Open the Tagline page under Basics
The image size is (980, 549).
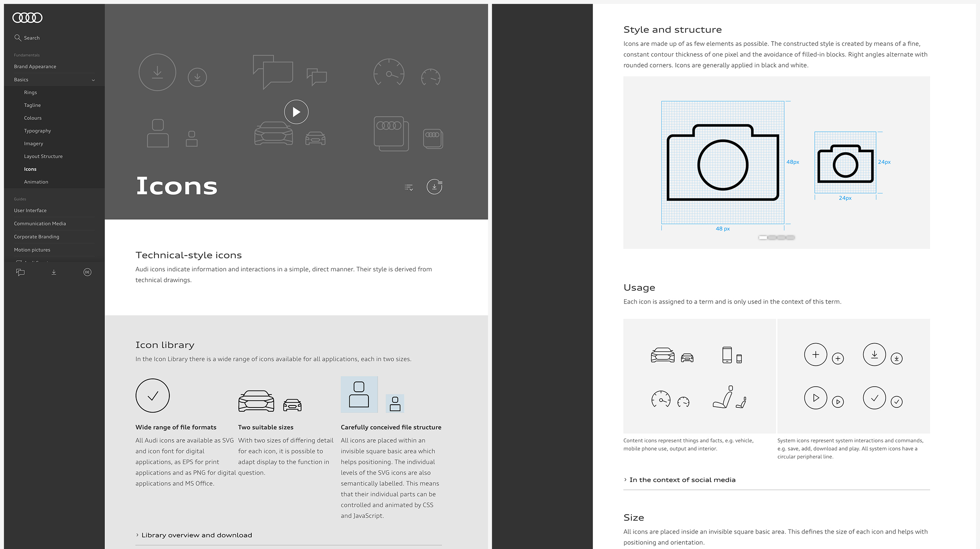pos(33,105)
